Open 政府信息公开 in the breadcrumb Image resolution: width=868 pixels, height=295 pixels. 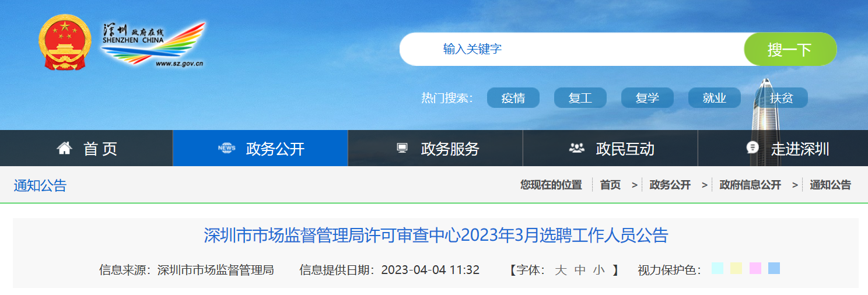(750, 185)
